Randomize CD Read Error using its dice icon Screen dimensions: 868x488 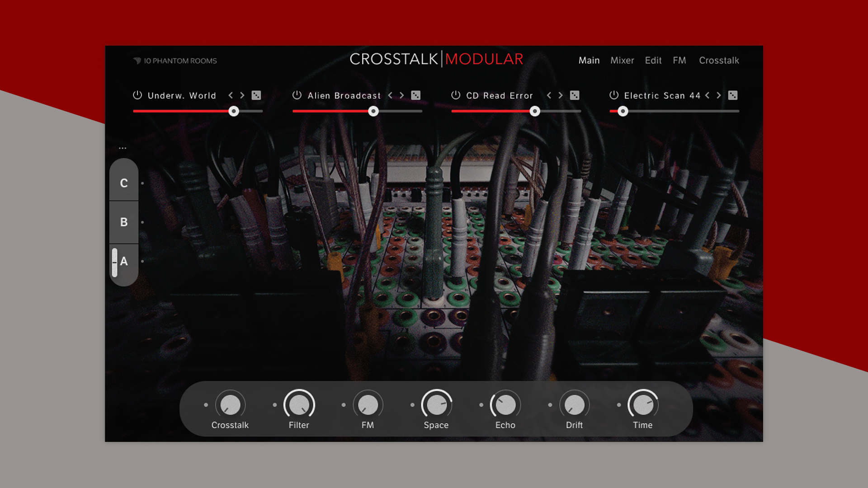(575, 95)
